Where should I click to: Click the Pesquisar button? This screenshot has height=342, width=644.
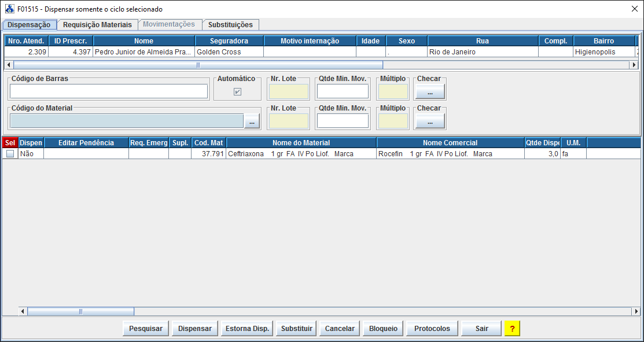coord(146,328)
